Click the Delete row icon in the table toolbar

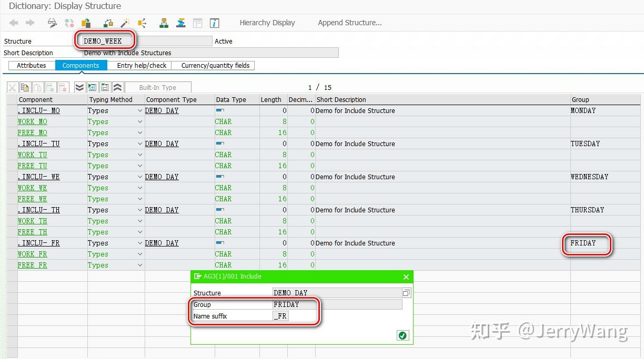pos(63,87)
